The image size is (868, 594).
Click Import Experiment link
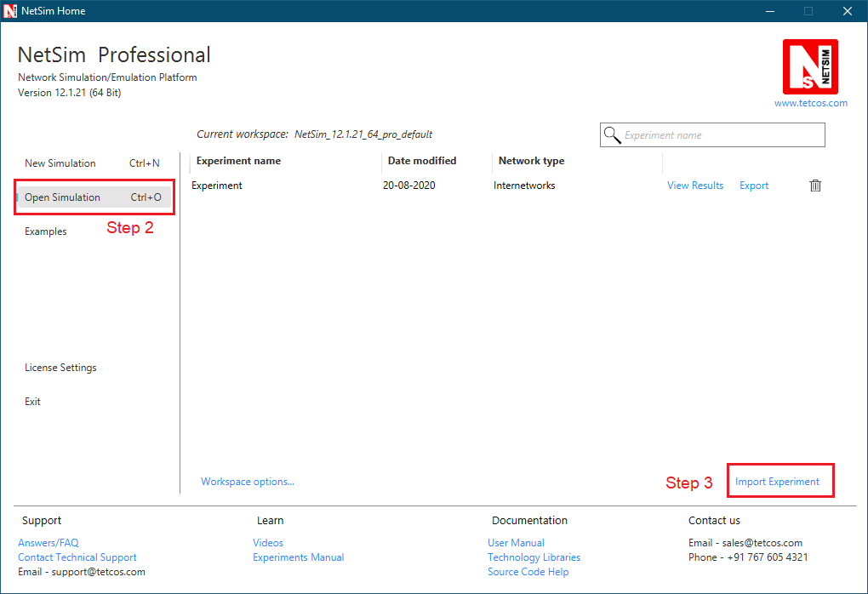pyautogui.click(x=777, y=482)
